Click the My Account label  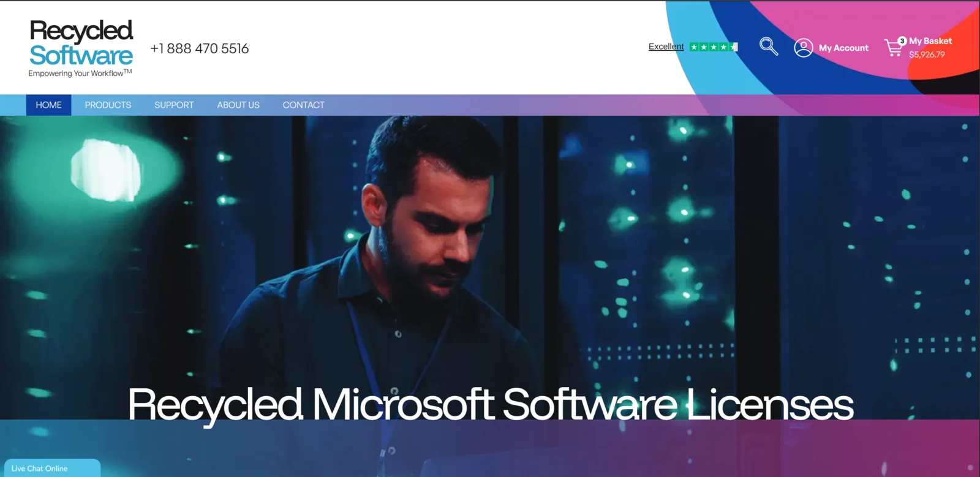coord(843,48)
